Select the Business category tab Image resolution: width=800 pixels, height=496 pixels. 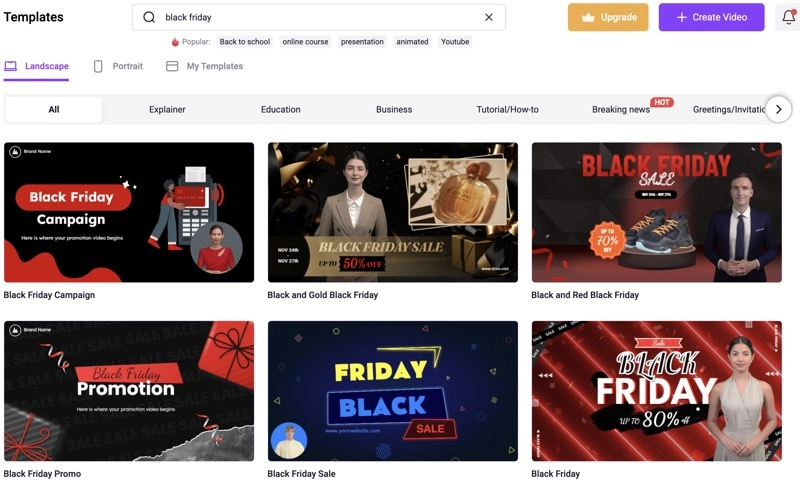[x=394, y=109]
